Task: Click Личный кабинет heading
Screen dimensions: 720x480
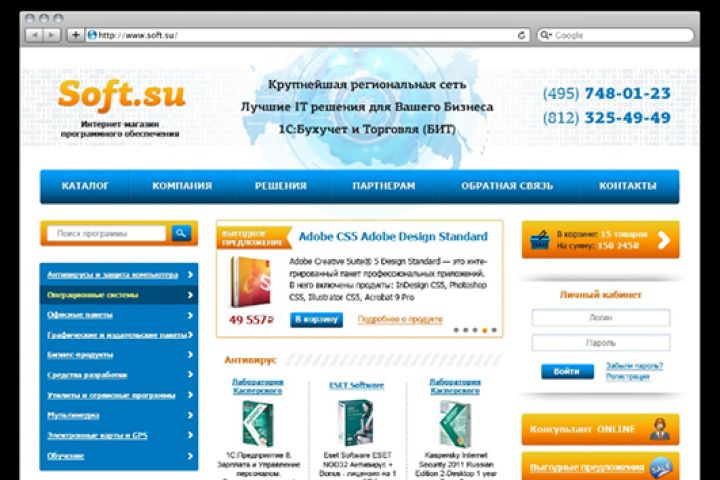Action: pos(601,295)
